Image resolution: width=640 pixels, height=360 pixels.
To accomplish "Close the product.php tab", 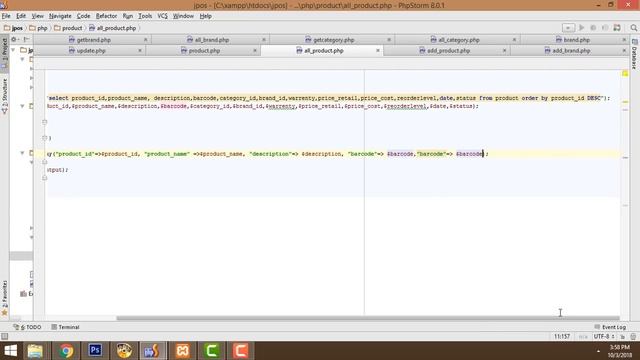I will pos(255,51).
